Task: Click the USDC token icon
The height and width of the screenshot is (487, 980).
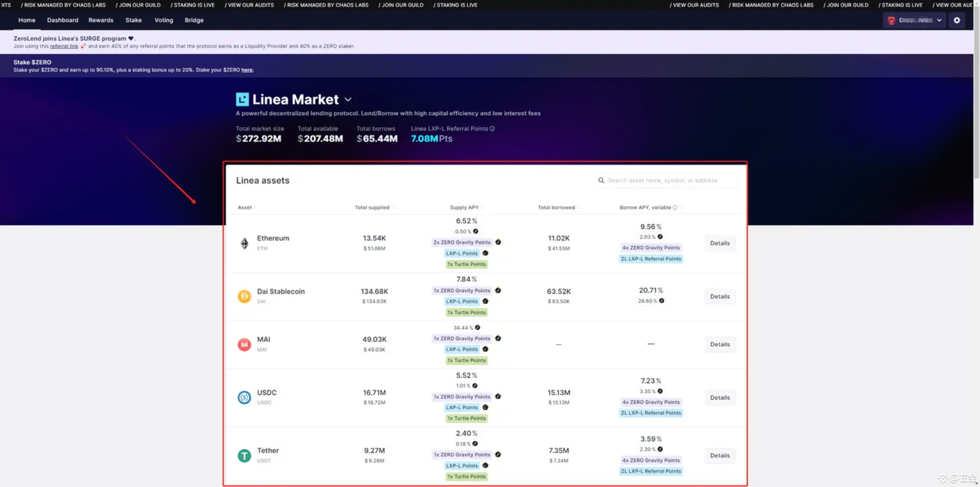Action: (244, 397)
